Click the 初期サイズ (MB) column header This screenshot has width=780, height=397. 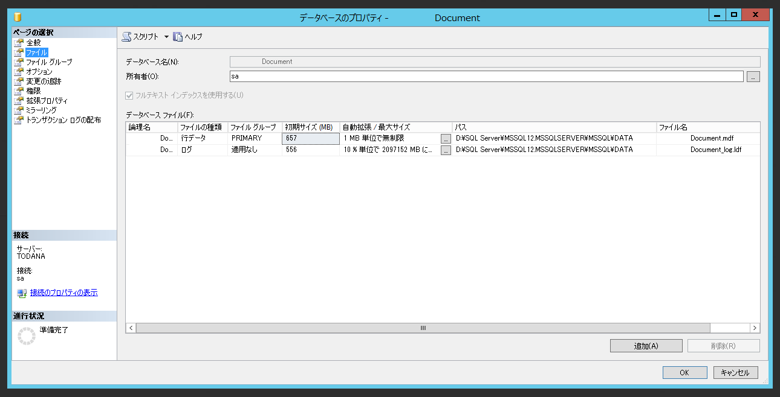pos(311,127)
